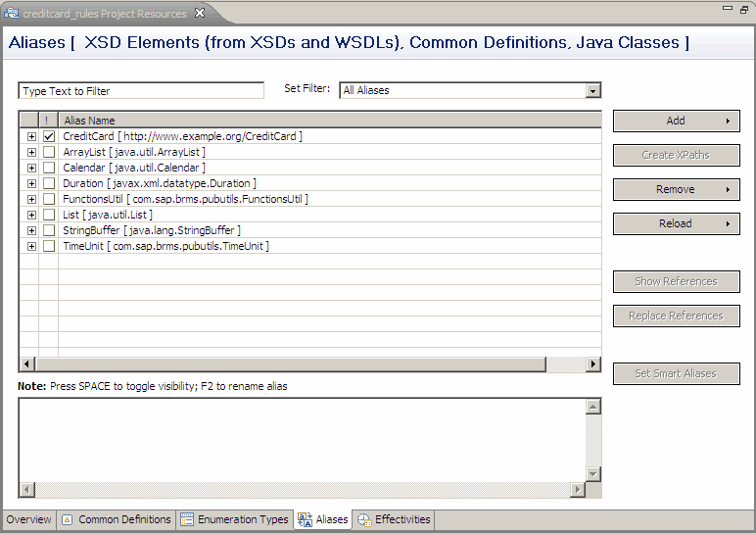This screenshot has width=756, height=535.
Task: Uncheck the CreditCard alias visibility checkbox
Action: coord(49,136)
